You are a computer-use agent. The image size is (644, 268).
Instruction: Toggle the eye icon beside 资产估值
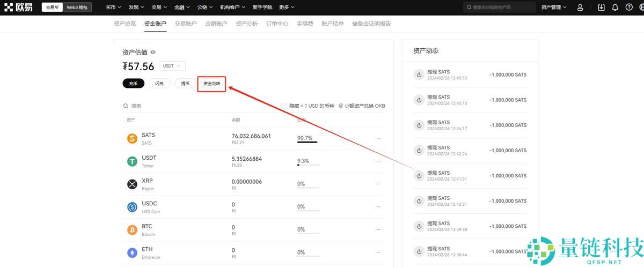[x=153, y=52]
